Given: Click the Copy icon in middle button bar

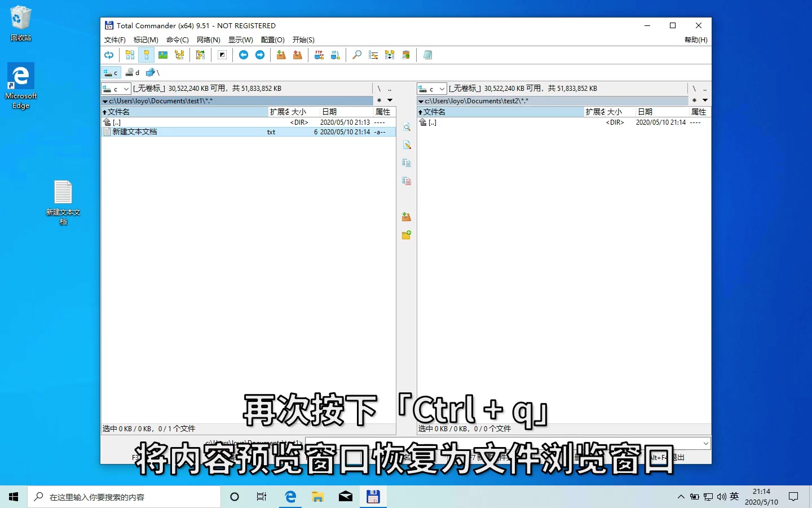Looking at the screenshot, I should coord(407,163).
